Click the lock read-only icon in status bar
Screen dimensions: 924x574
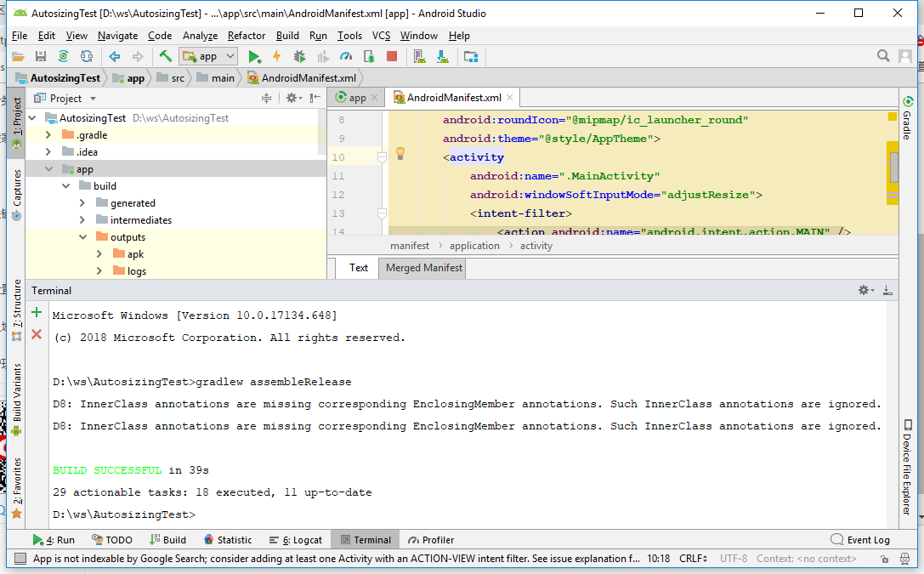tap(885, 559)
